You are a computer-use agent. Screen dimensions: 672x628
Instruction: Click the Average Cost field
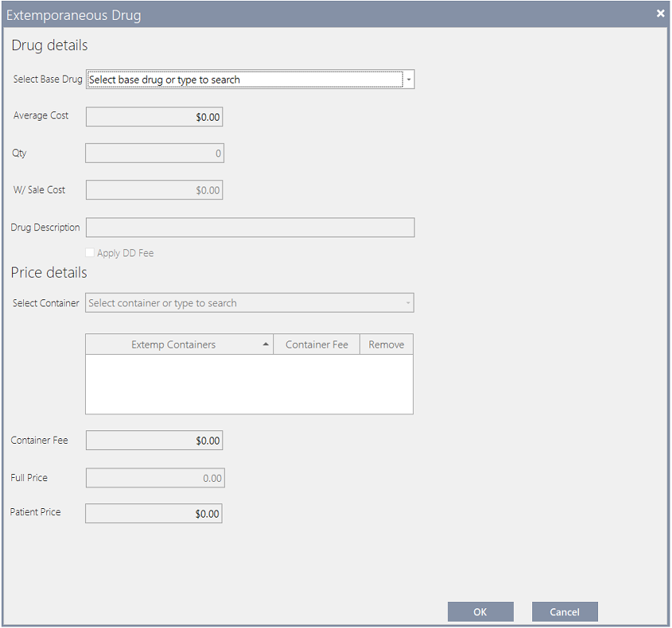point(153,116)
